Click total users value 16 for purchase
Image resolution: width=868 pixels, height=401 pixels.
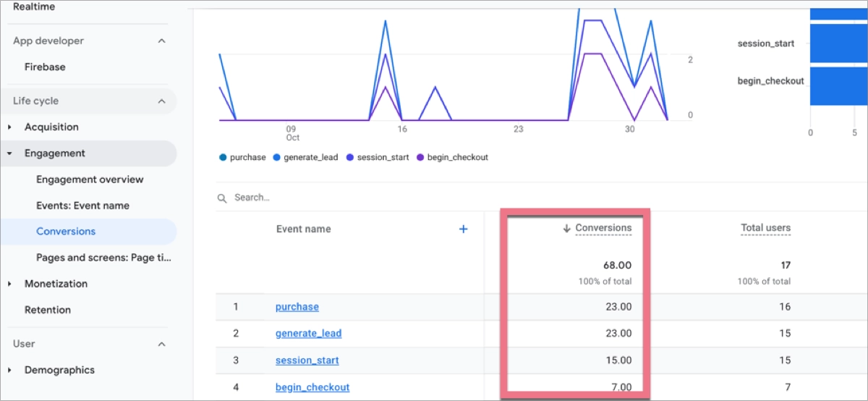[785, 307]
